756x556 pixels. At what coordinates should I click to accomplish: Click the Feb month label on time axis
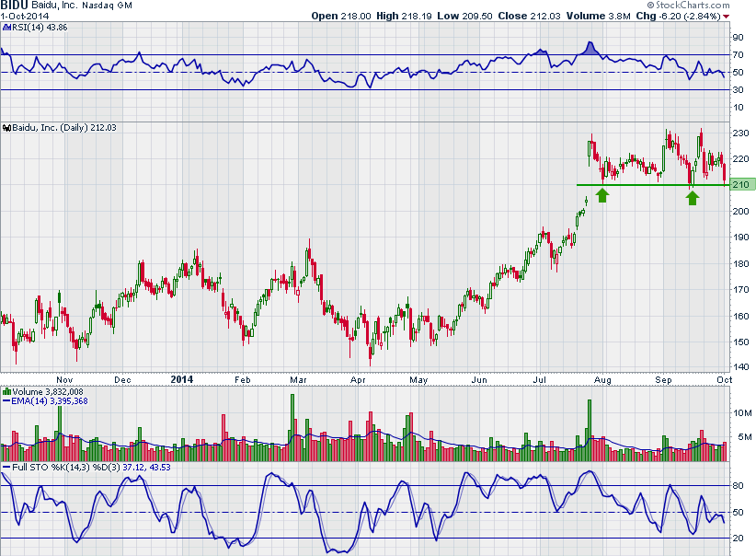pyautogui.click(x=243, y=380)
